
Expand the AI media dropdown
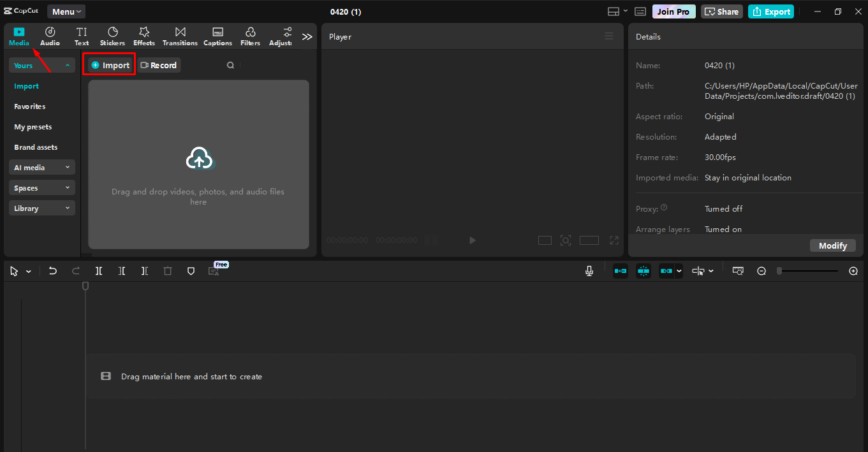pyautogui.click(x=41, y=167)
